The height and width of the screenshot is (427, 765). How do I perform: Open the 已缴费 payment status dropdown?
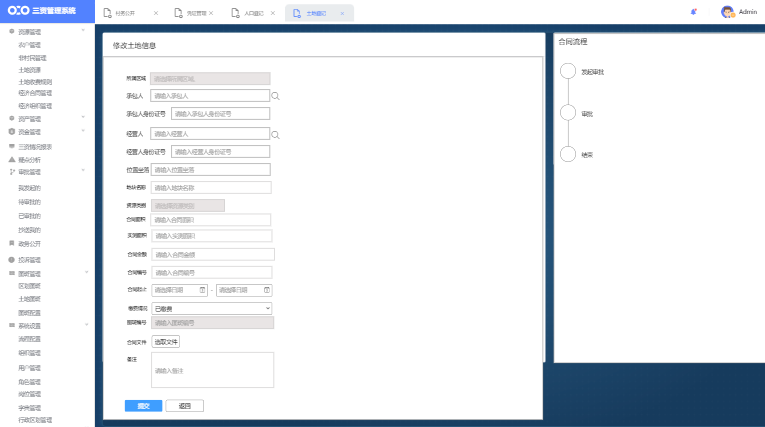click(x=211, y=308)
